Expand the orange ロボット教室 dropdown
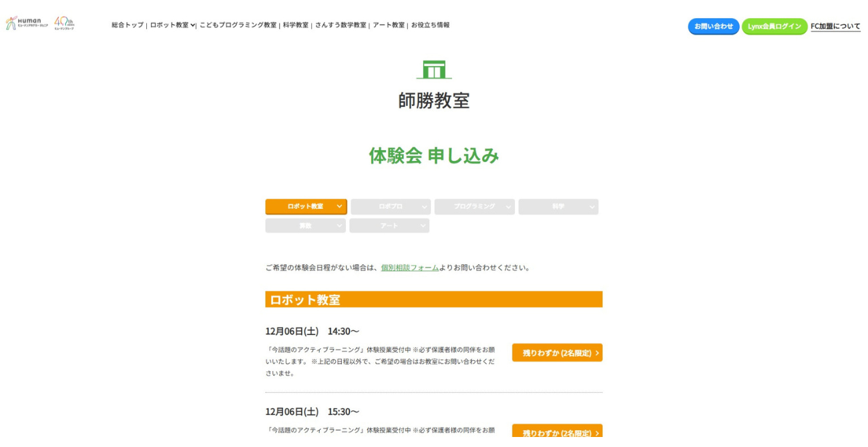Screen dimensions: 868x447 (x=306, y=207)
